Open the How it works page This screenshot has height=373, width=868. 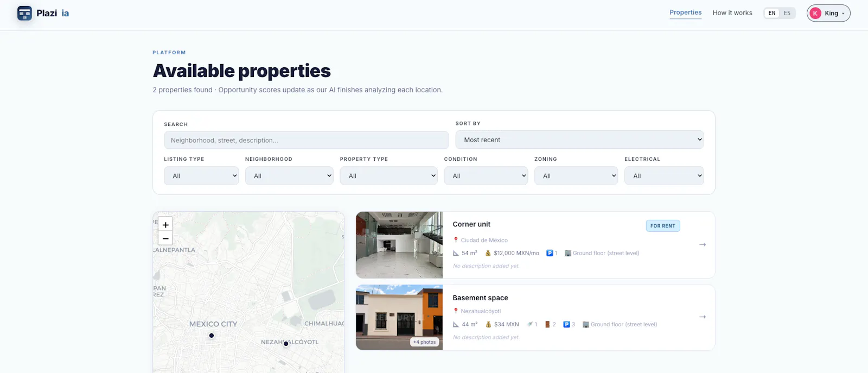pyautogui.click(x=732, y=13)
